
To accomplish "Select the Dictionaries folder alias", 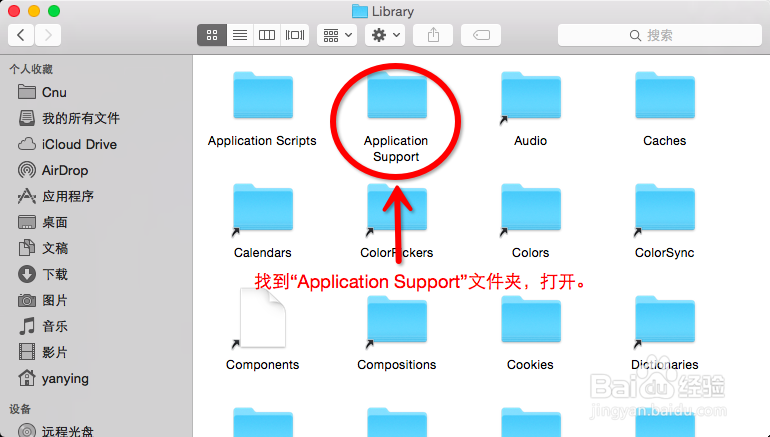I will pos(665,320).
